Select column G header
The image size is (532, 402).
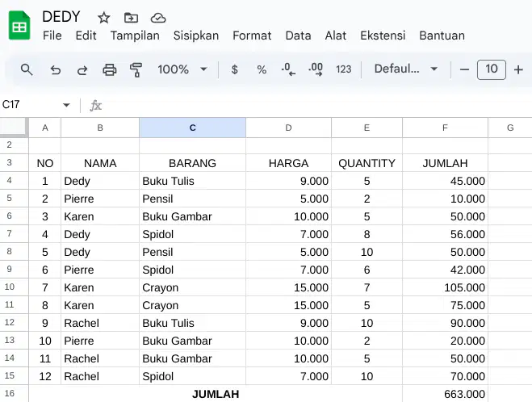(510, 128)
